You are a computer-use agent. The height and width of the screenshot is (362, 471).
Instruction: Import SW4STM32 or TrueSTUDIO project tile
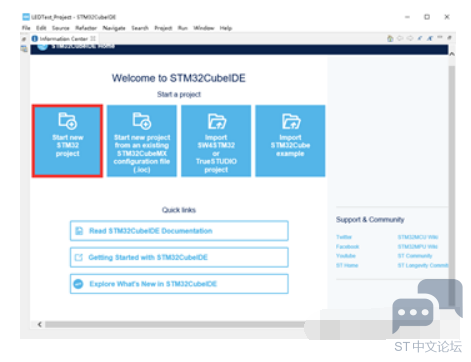[216, 141]
